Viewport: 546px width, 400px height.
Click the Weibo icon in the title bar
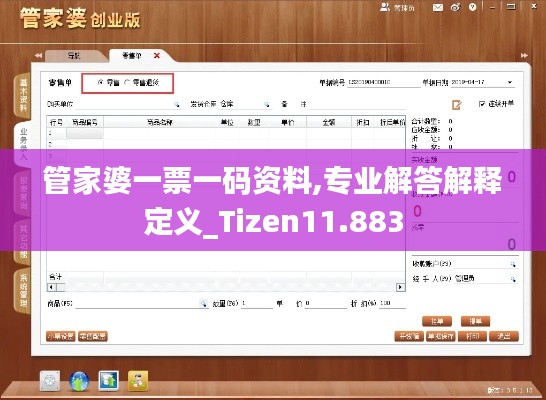tap(455, 7)
